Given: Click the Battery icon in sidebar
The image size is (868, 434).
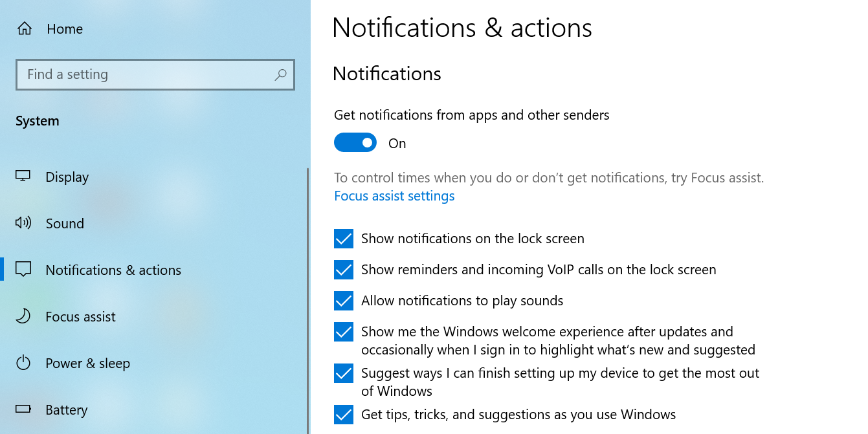Looking at the screenshot, I should 23,409.
